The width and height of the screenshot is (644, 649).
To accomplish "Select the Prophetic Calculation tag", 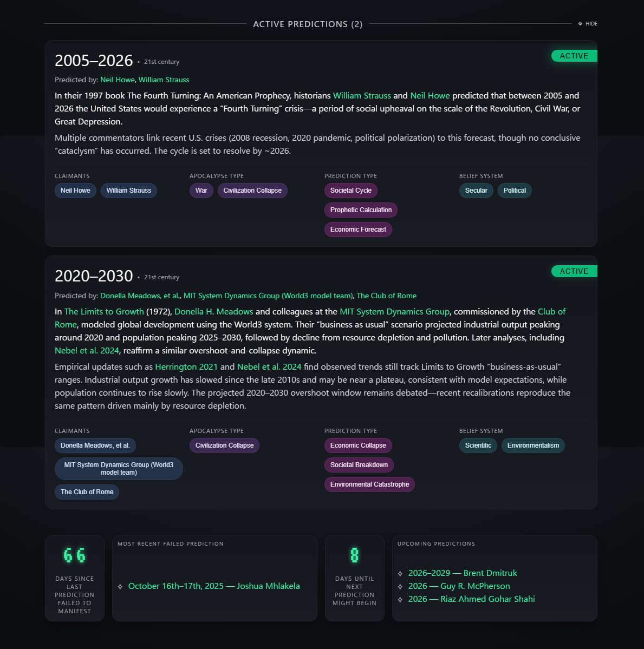I will [x=361, y=210].
